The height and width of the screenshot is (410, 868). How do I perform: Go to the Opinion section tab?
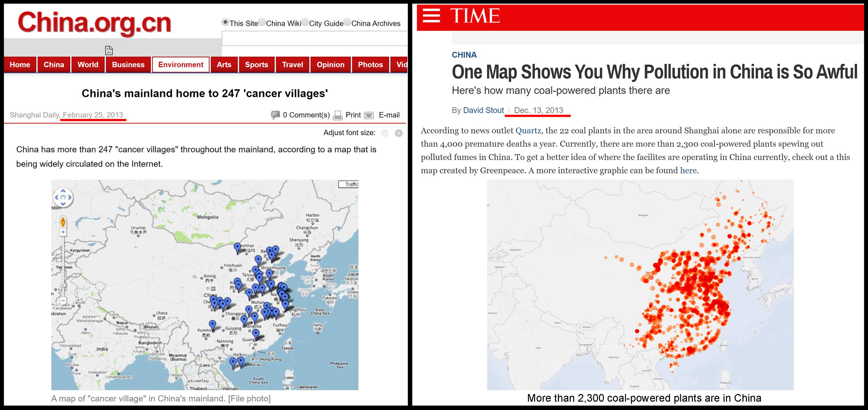(330, 65)
